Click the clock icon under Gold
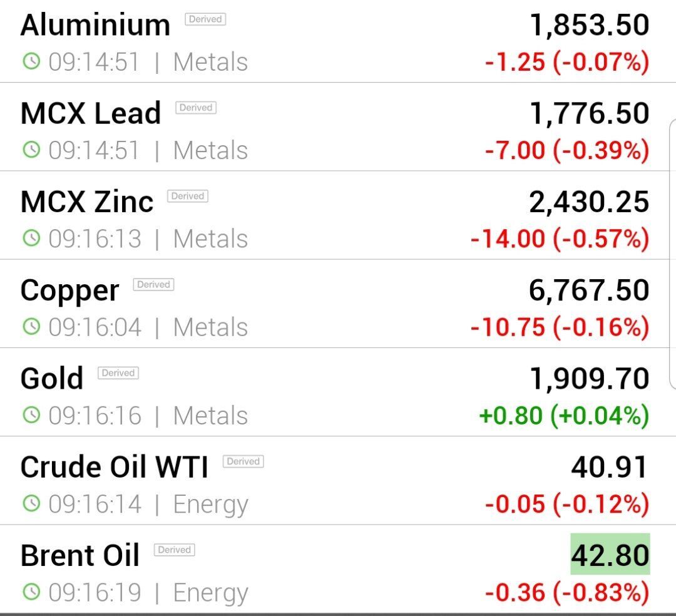This screenshot has height=616, width=676. (x=31, y=414)
